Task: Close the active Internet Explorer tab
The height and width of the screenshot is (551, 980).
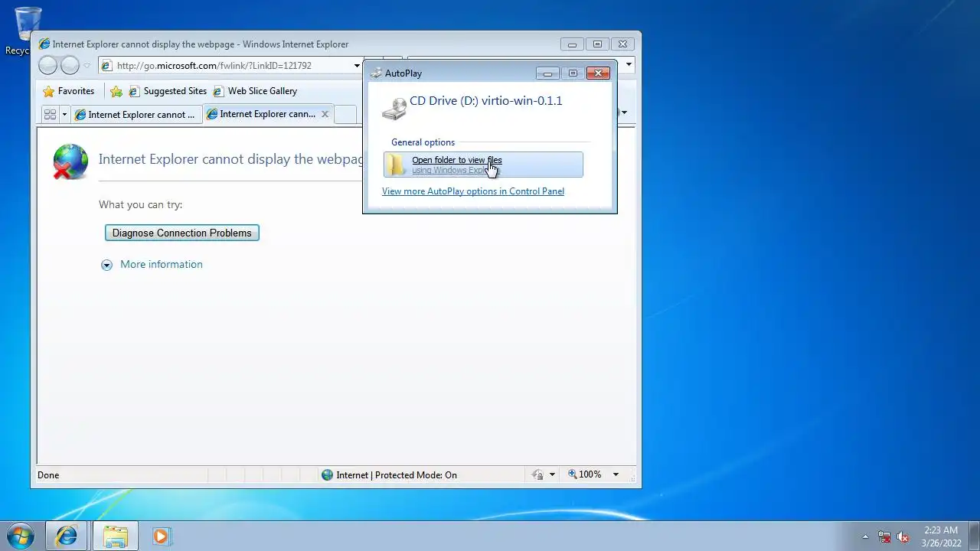Action: (x=325, y=114)
